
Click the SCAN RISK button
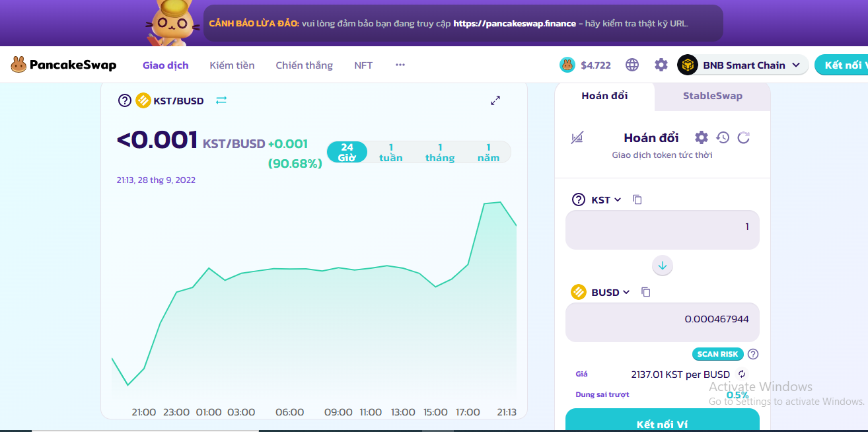pyautogui.click(x=717, y=354)
